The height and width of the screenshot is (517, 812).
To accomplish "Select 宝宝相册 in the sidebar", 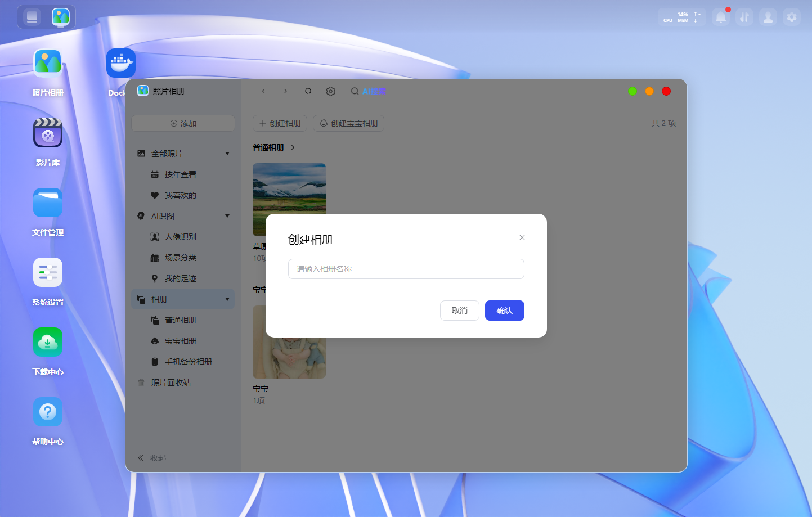I will (x=183, y=341).
